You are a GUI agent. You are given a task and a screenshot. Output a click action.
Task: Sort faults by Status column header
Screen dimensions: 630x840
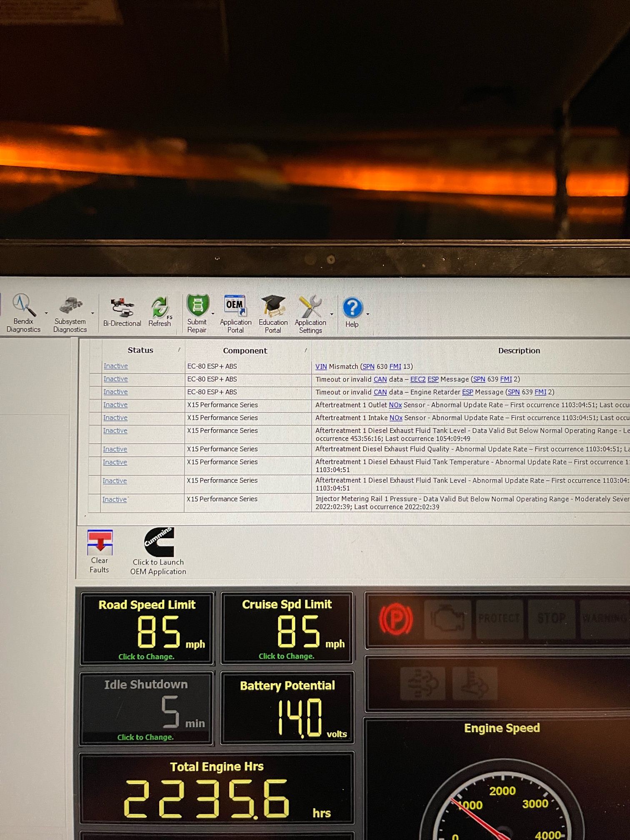tap(140, 350)
